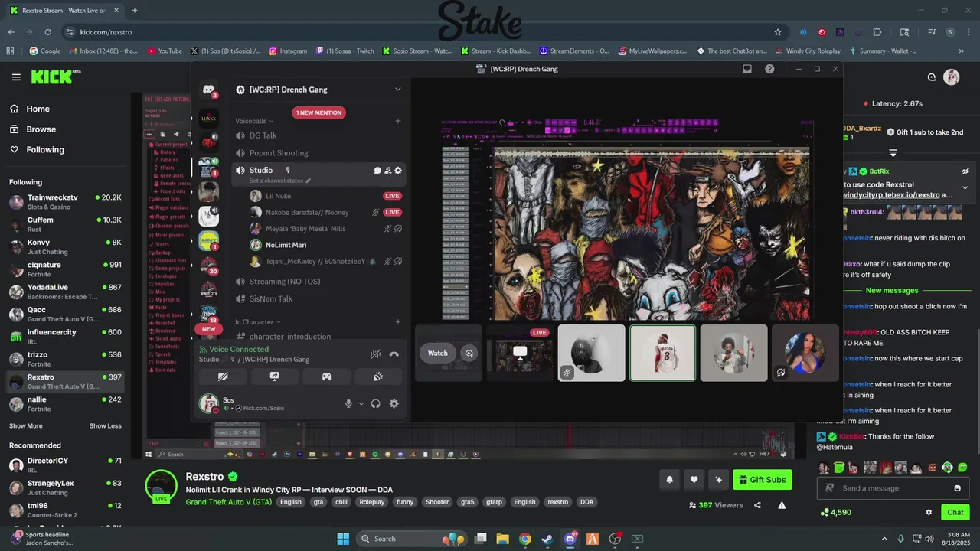
Task: Open Studio channel settings gear
Action: tap(398, 171)
